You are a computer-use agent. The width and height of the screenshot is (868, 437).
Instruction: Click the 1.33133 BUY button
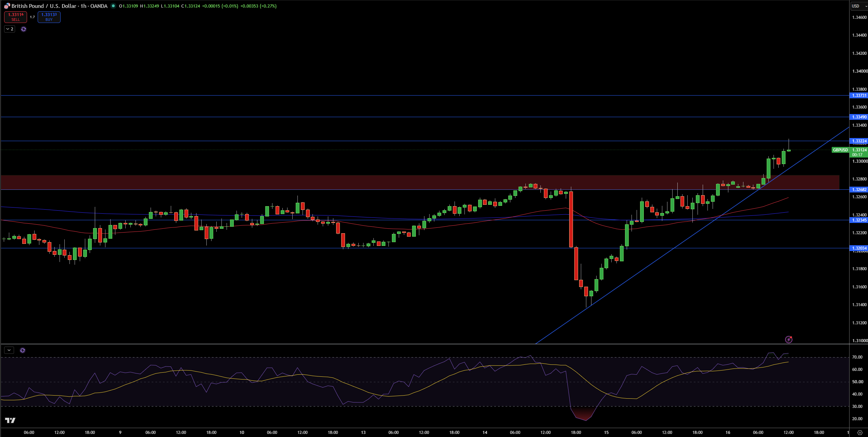pos(49,17)
